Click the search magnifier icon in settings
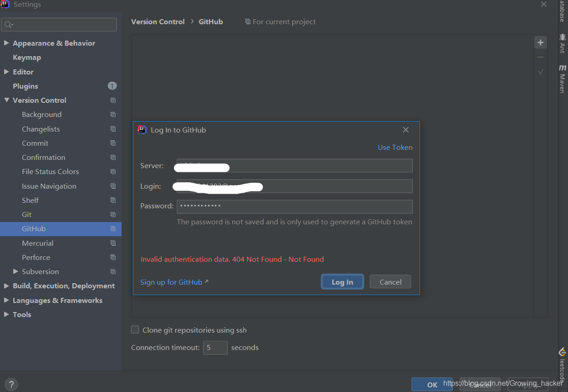Screen dimensions: 568x392 click(x=9, y=25)
